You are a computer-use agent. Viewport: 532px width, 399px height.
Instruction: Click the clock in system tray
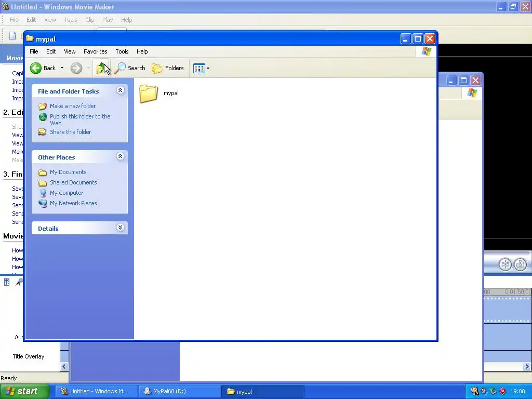pos(517,391)
